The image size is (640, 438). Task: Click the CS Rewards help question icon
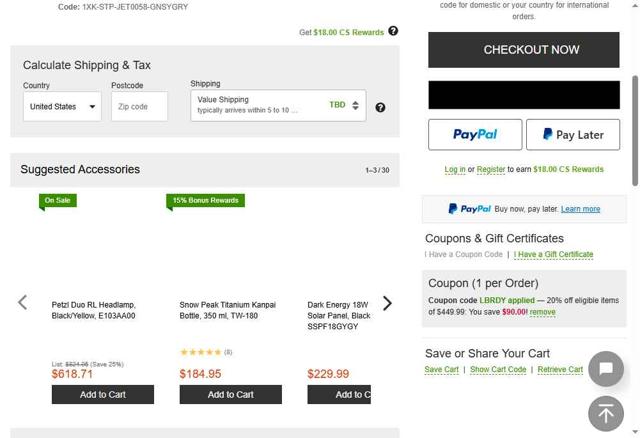click(x=393, y=31)
